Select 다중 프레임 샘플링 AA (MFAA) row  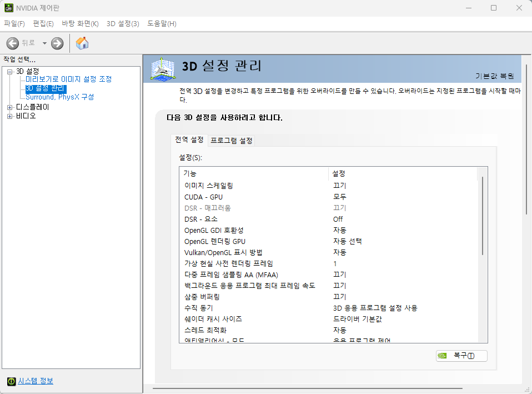click(x=328, y=275)
